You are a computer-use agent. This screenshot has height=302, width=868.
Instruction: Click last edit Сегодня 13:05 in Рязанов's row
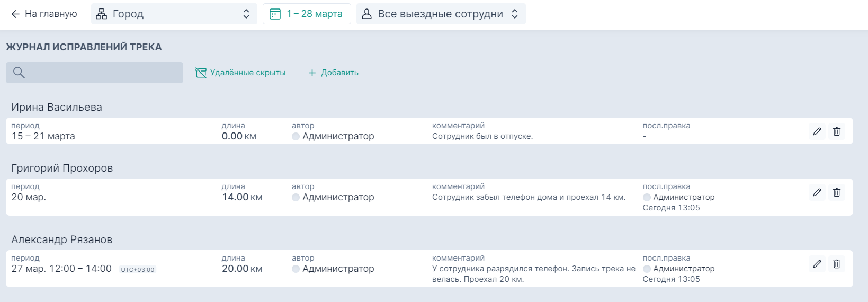pyautogui.click(x=672, y=279)
